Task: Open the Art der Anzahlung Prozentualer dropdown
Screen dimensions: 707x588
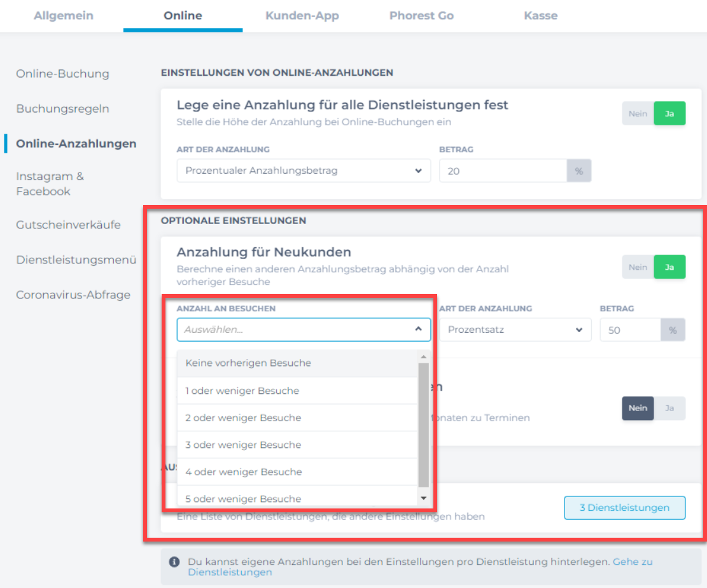Action: [x=304, y=171]
